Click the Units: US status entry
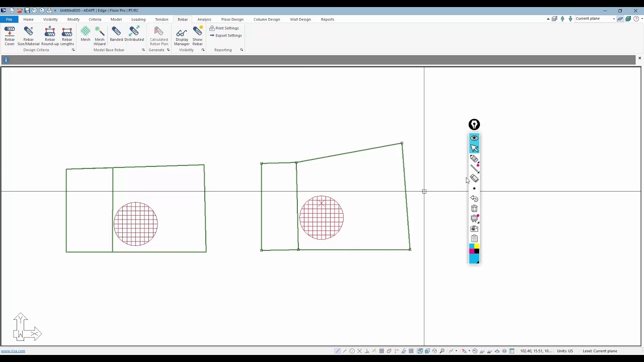Image resolution: width=644 pixels, height=362 pixels. [x=565, y=351]
